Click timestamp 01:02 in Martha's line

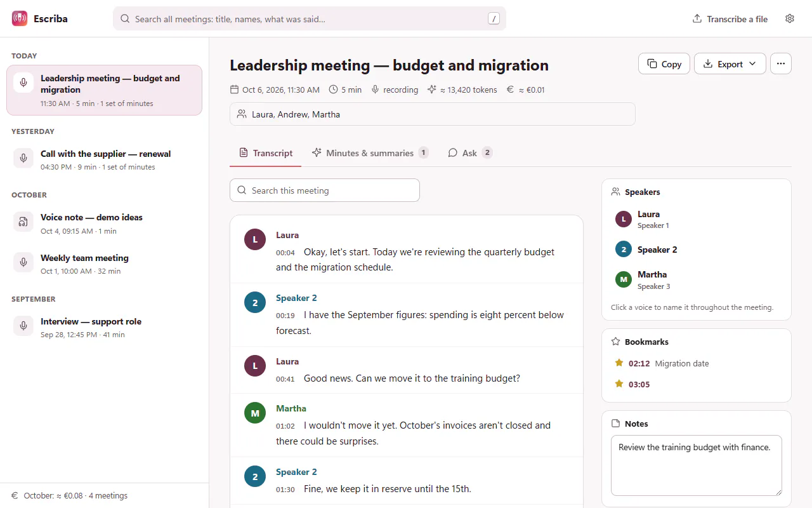coord(285,426)
